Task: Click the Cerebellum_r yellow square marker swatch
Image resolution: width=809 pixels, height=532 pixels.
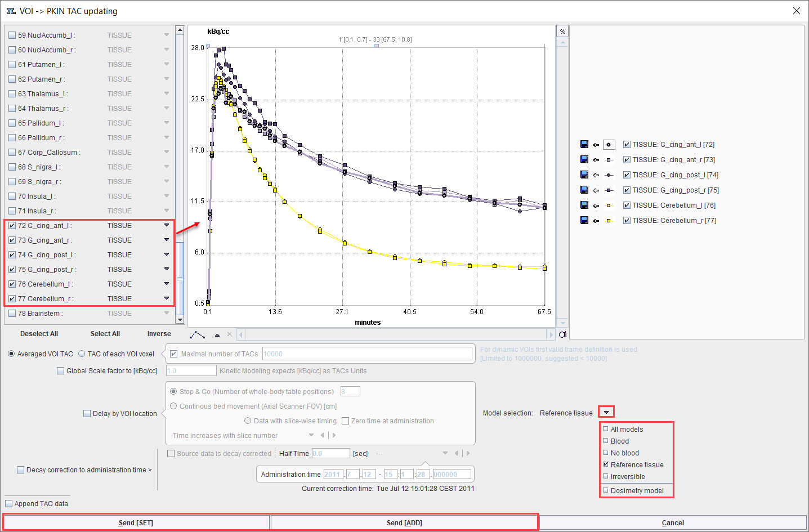Action: pos(609,221)
